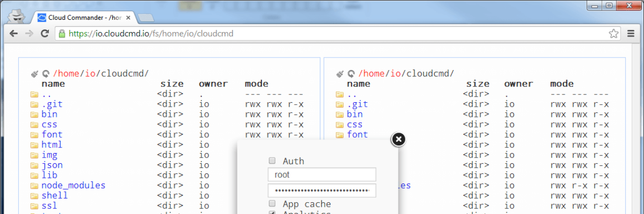Click the browser address bar URL
Viewport: 644px width, 214px height.
click(151, 34)
